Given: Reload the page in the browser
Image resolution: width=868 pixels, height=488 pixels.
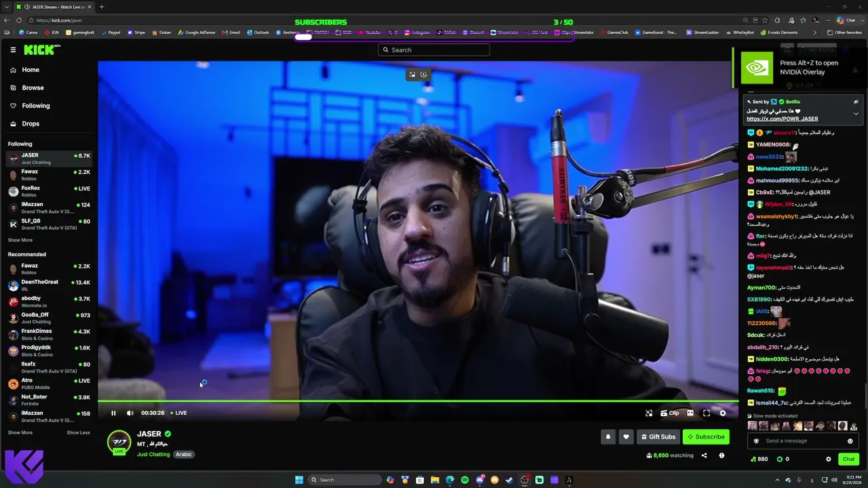Looking at the screenshot, I should click(x=18, y=20).
